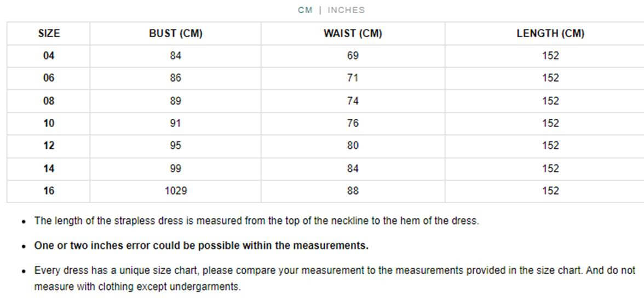Click the SIZE column header
The height and width of the screenshot is (306, 644).
pyautogui.click(x=49, y=33)
